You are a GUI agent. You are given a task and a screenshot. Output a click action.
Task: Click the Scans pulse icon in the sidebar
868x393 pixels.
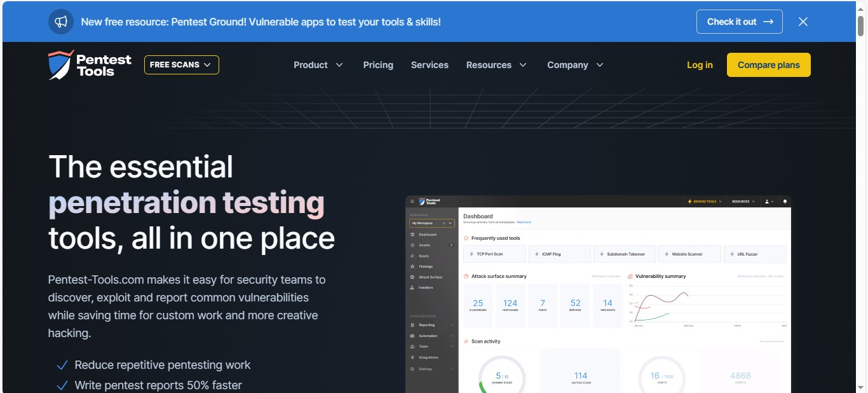[x=412, y=256]
